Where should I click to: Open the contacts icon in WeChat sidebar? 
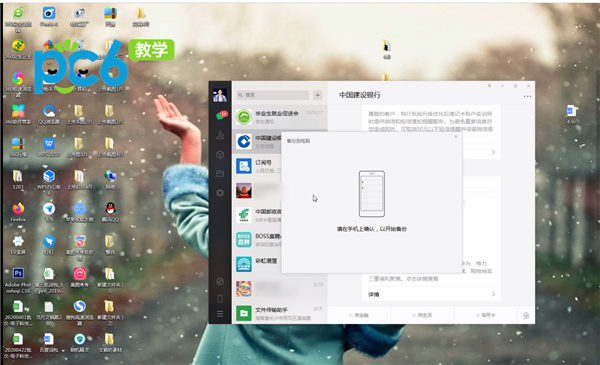pyautogui.click(x=220, y=135)
